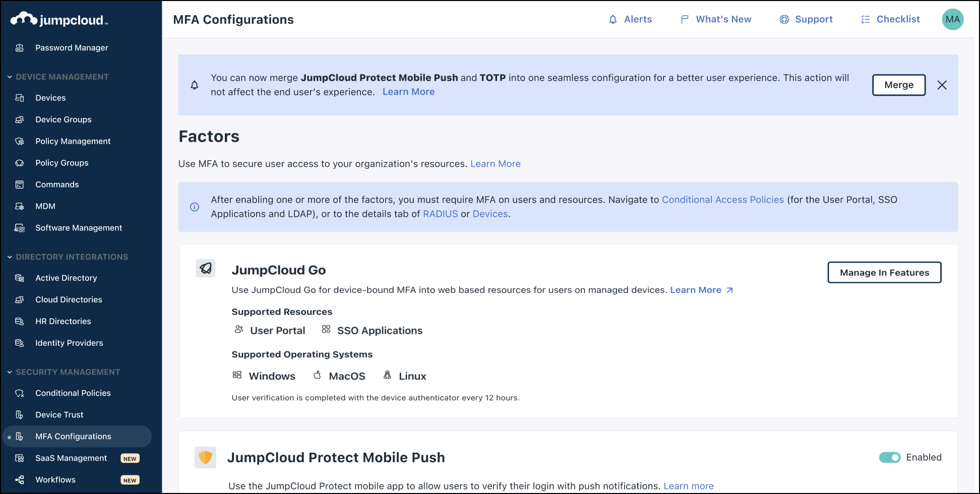
Task: Click the Software Management icon
Action: tap(20, 228)
